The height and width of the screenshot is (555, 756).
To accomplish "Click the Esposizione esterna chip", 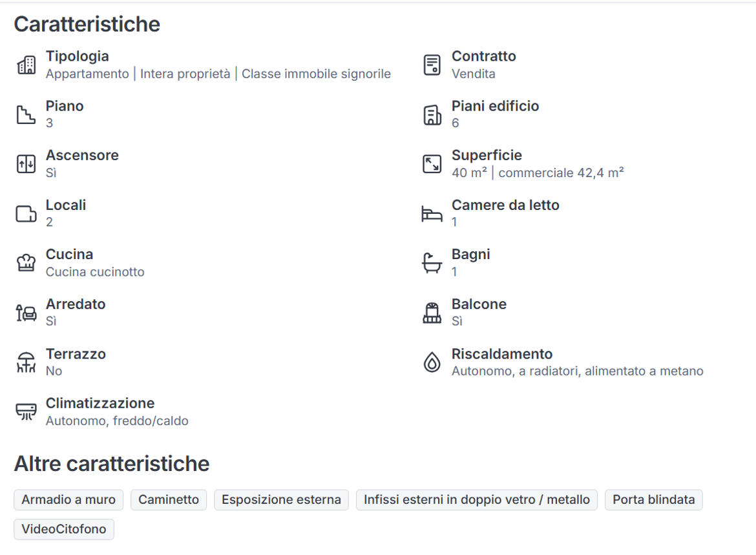I will [281, 499].
